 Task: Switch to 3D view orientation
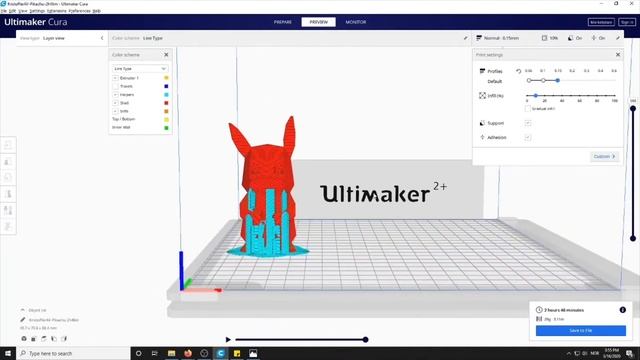(x=24, y=339)
